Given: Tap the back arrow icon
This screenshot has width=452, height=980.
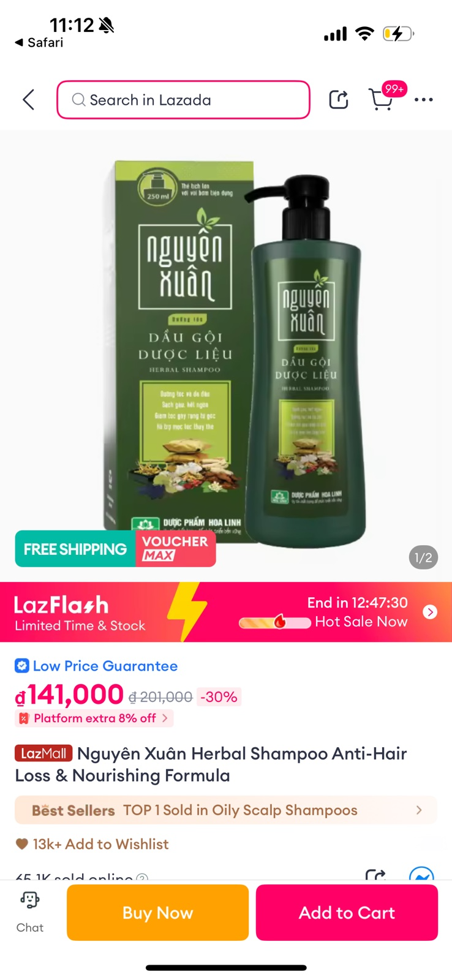Looking at the screenshot, I should [x=28, y=100].
